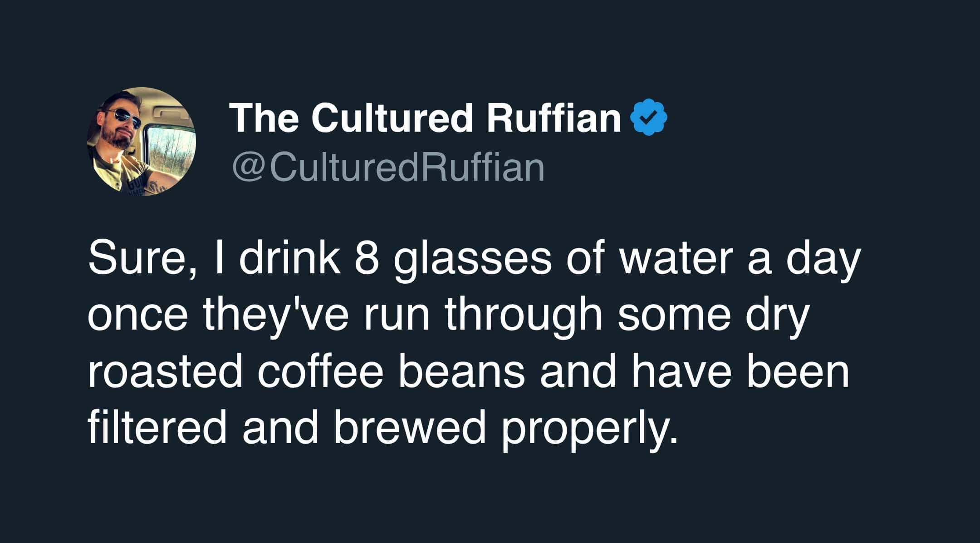Click the word "Cultured" in display name
This screenshot has width=980, height=543.
pos(392,118)
